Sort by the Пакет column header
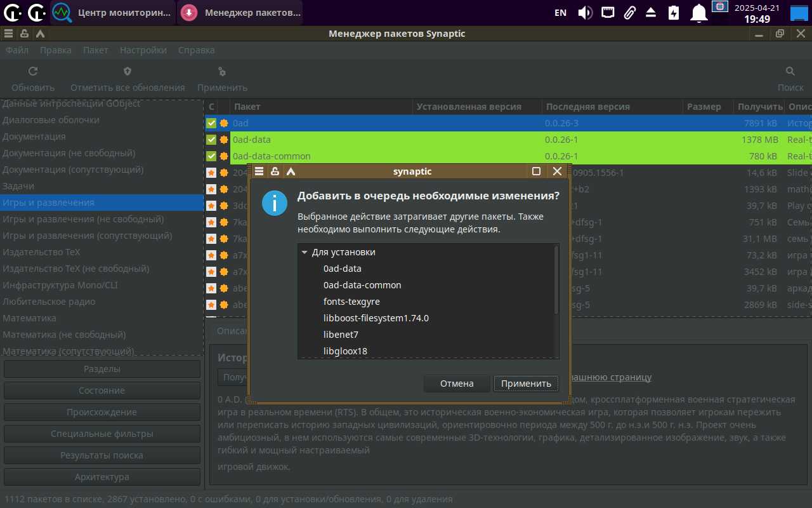 pyautogui.click(x=321, y=107)
